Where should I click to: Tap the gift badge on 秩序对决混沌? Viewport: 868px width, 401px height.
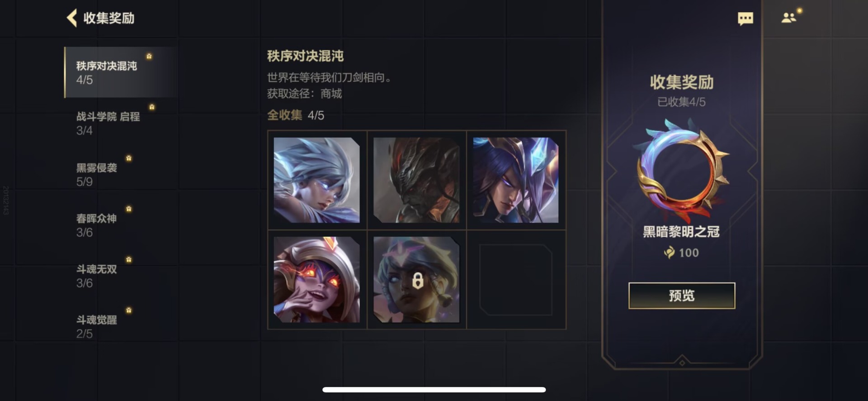pyautogui.click(x=149, y=57)
